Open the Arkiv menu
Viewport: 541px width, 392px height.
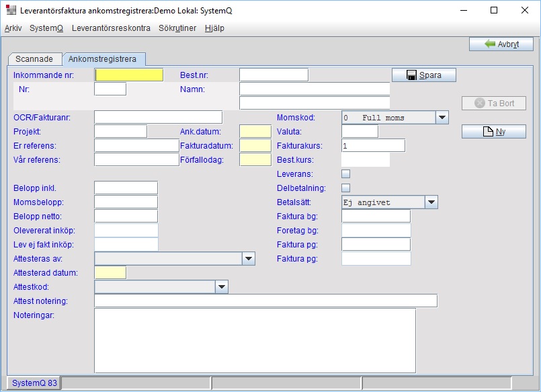tap(13, 28)
